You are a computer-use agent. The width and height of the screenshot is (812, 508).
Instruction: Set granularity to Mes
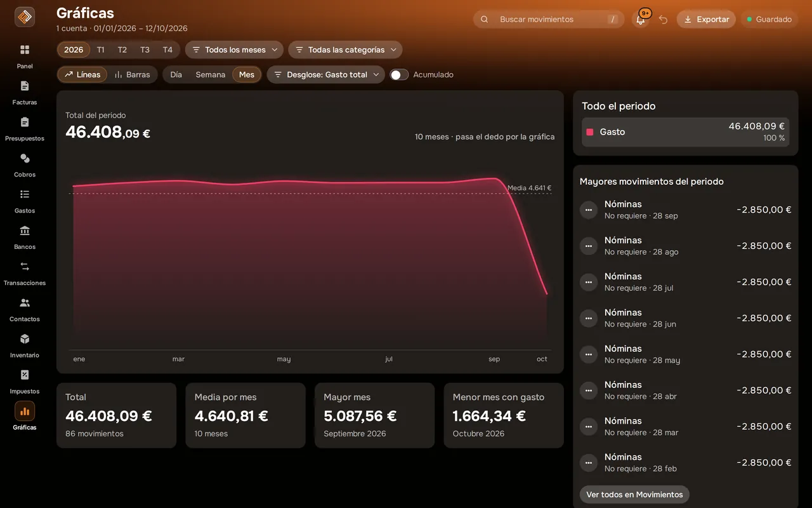point(247,75)
